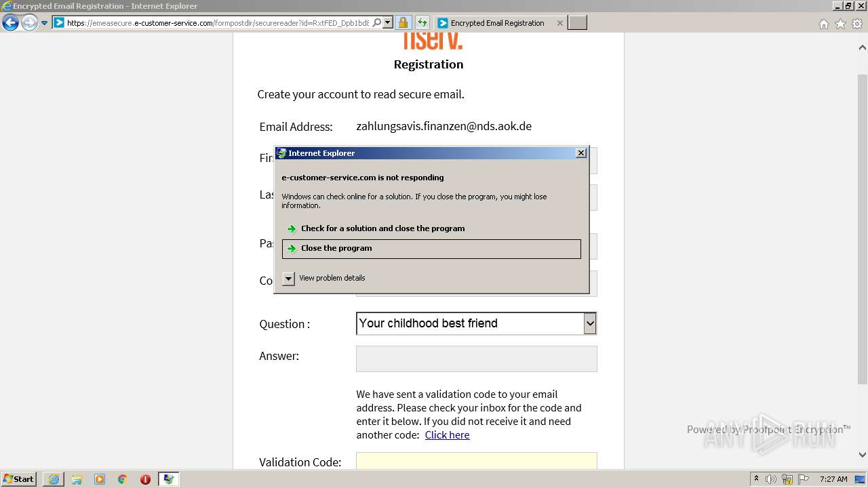Viewport: 868px width, 488px height.
Task: Open the volume speaker tray icon
Action: click(771, 479)
